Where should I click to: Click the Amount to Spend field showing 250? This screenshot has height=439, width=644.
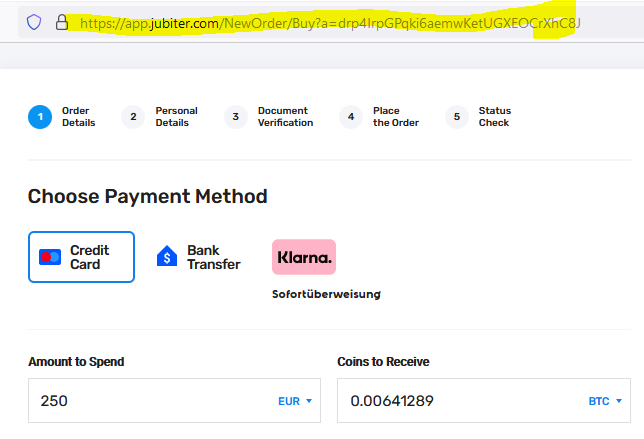[174, 400]
